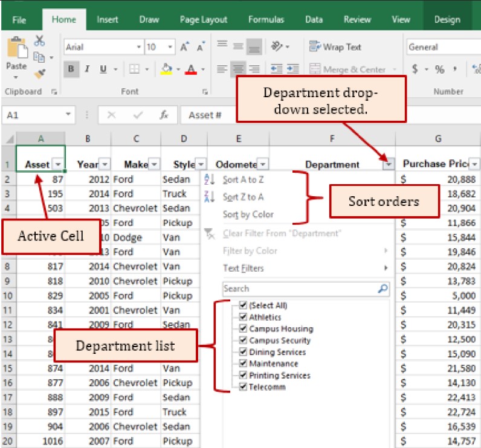Click the Bottom Align icon

click(x=254, y=47)
